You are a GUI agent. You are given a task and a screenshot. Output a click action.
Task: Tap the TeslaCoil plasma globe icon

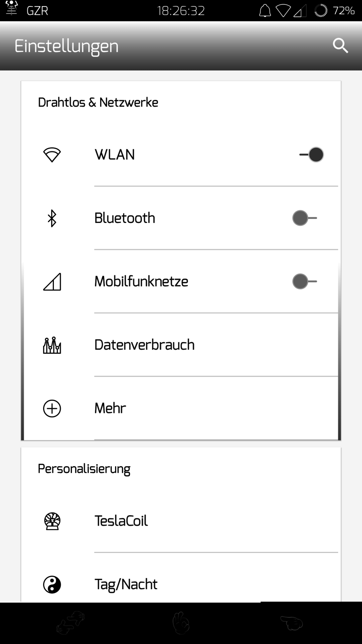(52, 521)
